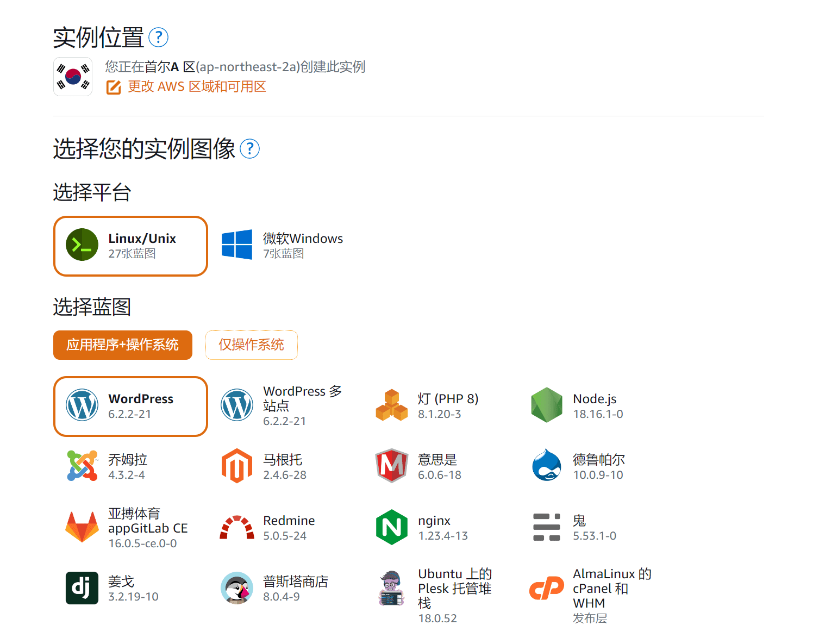The image size is (819, 644).
Task: Click the Redmine blueprint icon
Action: pyautogui.click(x=236, y=527)
